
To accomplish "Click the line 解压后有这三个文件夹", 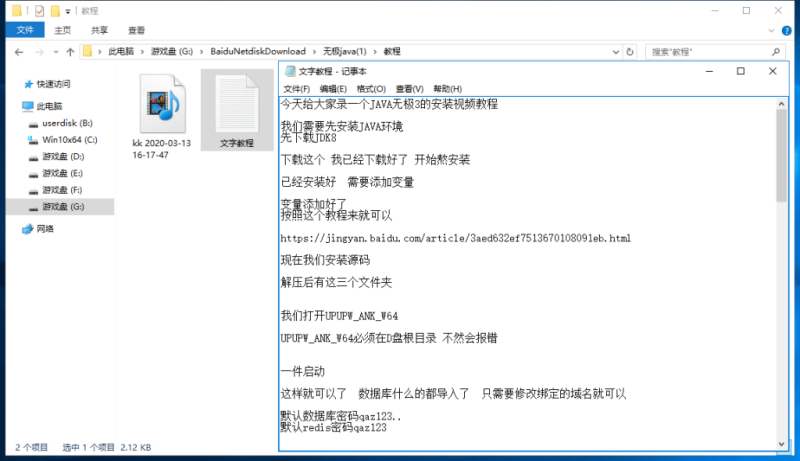I will coord(336,283).
